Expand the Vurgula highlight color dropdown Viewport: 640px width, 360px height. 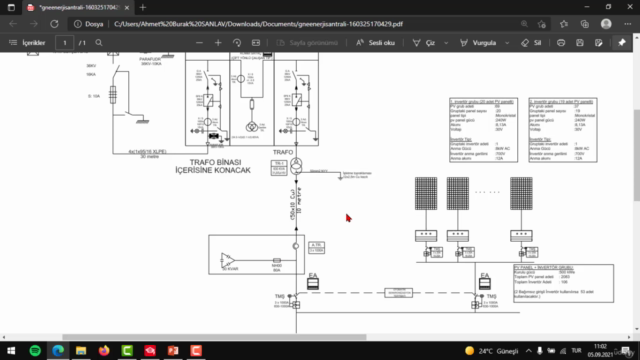tap(507, 42)
